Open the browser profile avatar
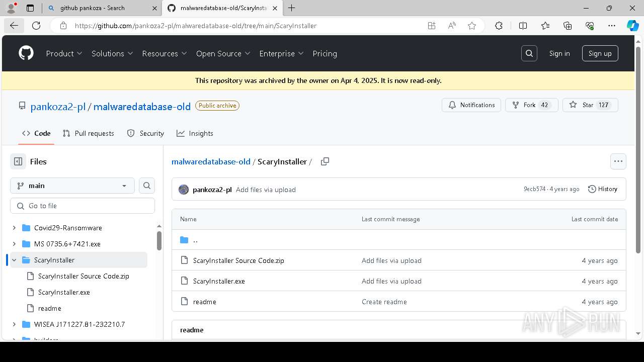 click(x=11, y=8)
